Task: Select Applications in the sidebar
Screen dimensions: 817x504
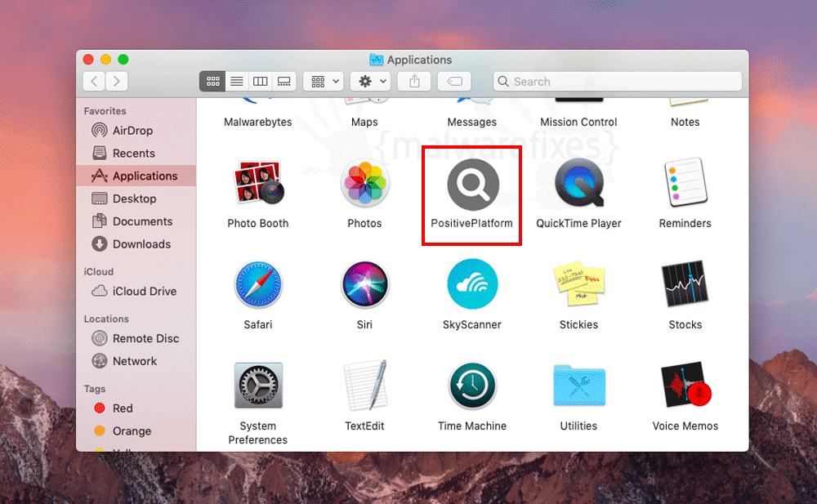Action: 136,176
